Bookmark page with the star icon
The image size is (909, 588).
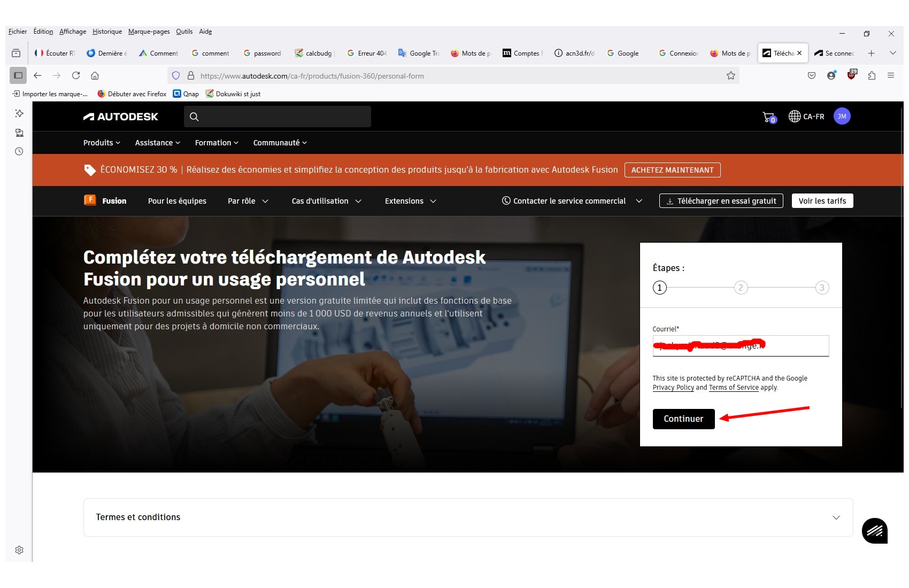point(730,76)
